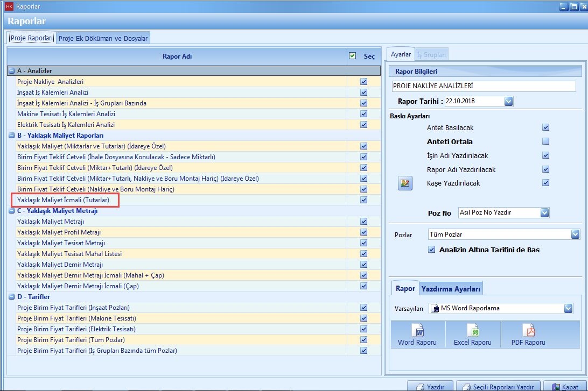Click the HK application icon in title bar
The image size is (588, 391).
coord(9,6)
